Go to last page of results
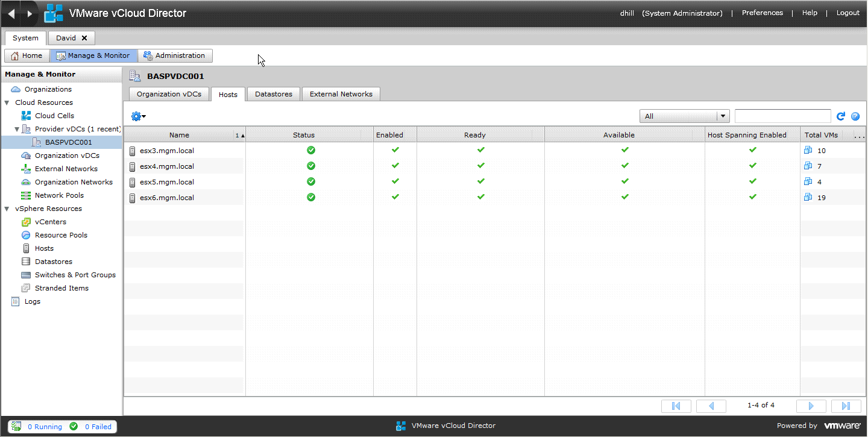 click(846, 406)
